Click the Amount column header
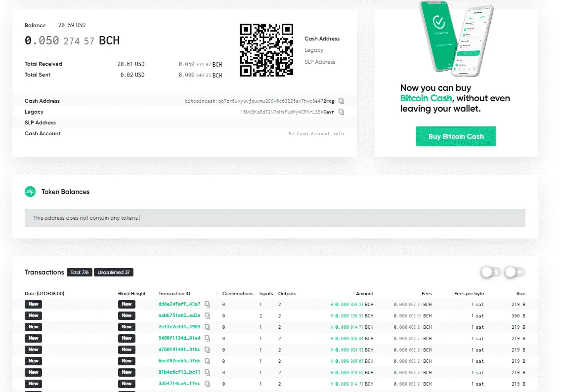The image size is (561, 392). [365, 294]
